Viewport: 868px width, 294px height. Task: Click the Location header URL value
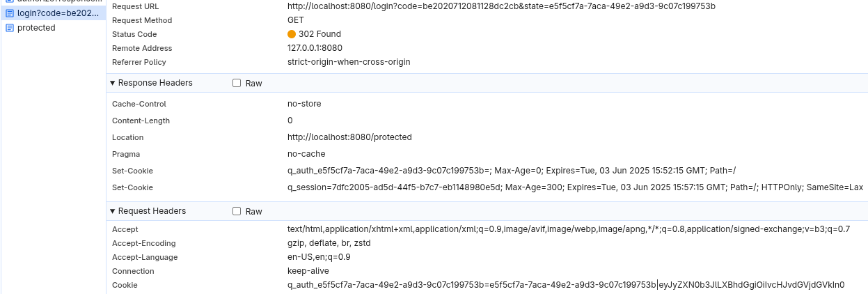tap(349, 137)
